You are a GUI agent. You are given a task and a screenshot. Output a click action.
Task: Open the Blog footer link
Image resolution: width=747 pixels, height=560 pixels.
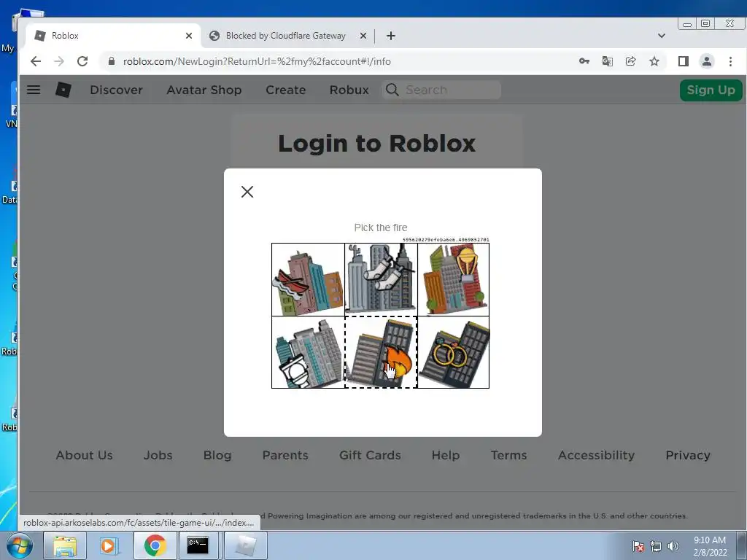217,455
